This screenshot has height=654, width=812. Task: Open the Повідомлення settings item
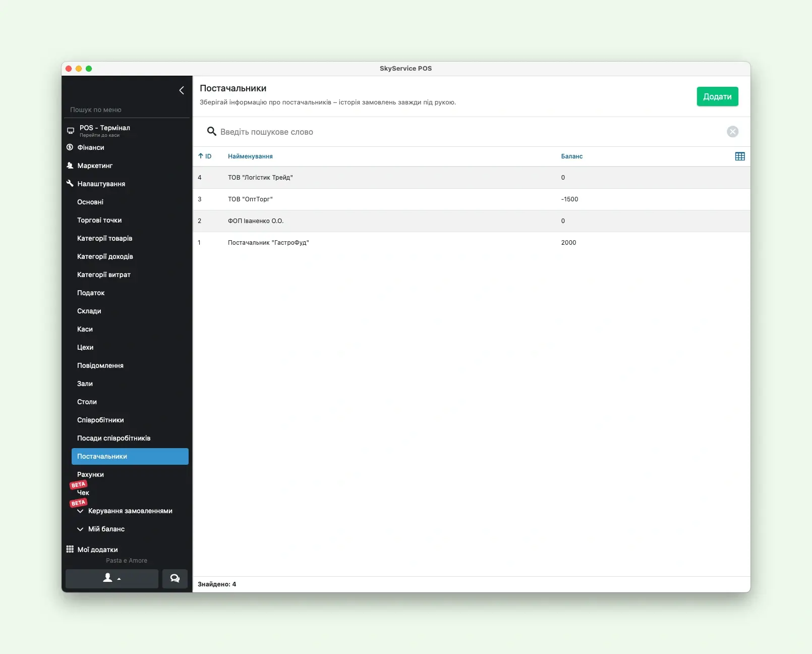(100, 365)
